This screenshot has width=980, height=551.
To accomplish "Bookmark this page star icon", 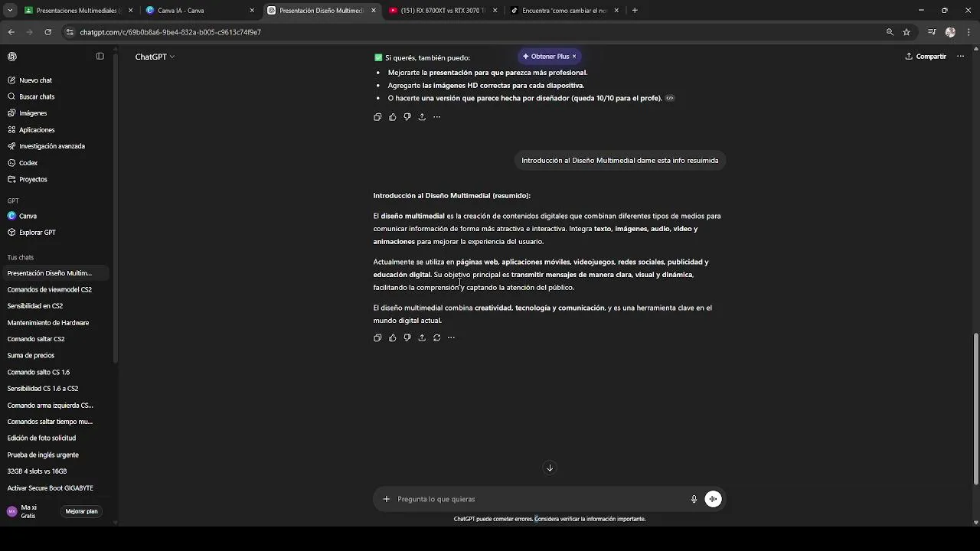I will coord(906,32).
